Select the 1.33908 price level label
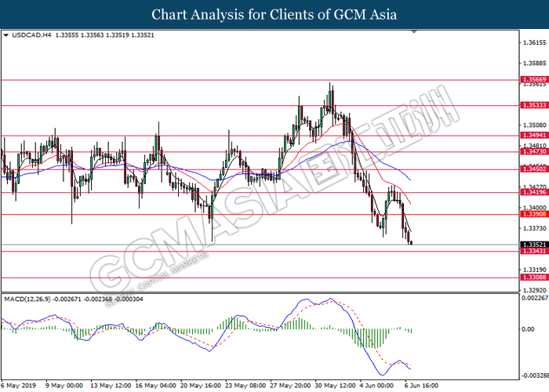 [535, 214]
